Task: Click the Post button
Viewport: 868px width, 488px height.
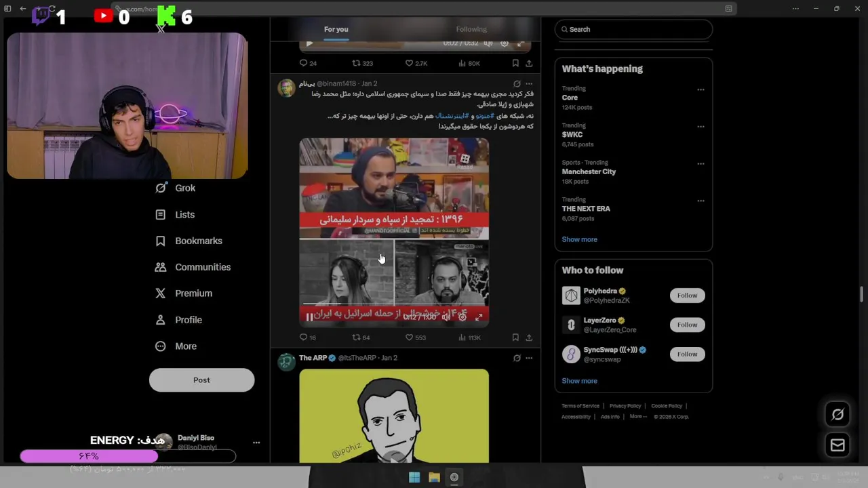Action: click(201, 380)
